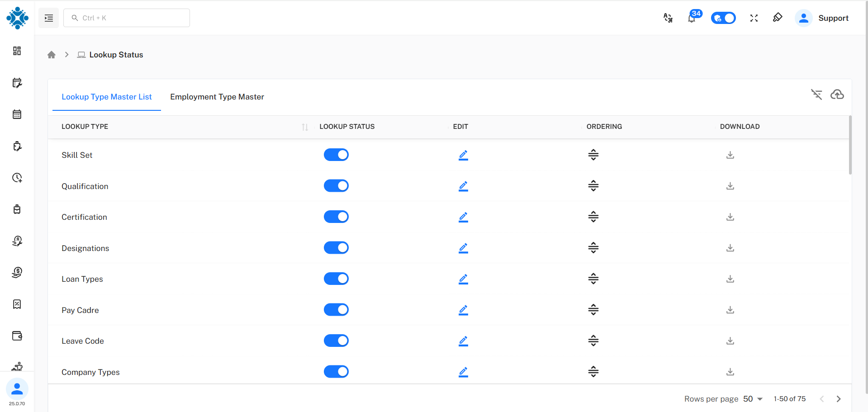This screenshot has height=412, width=868.
Task: Open ordering controls for Loan Types
Action: [593, 279]
